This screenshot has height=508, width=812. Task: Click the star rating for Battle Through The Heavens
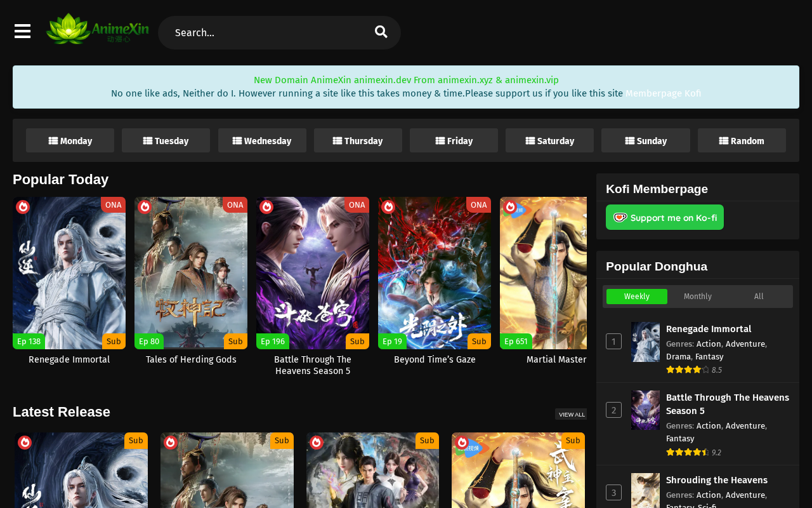(688, 452)
